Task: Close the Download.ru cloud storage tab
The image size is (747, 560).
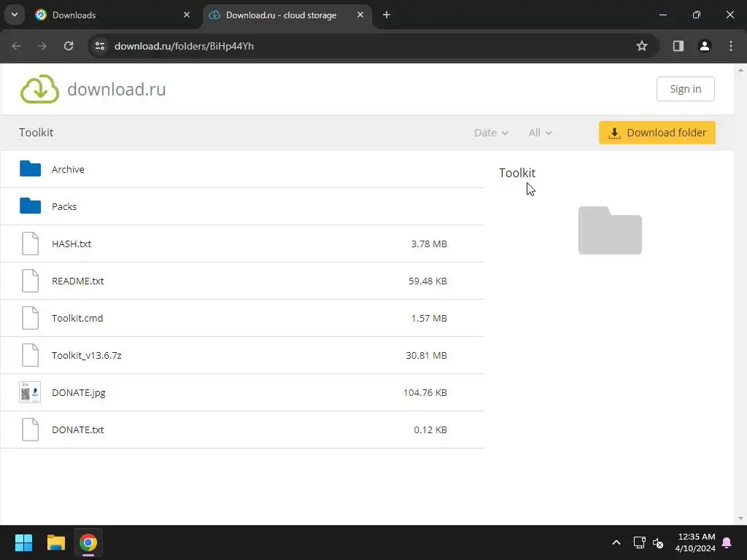Action: 360,15
